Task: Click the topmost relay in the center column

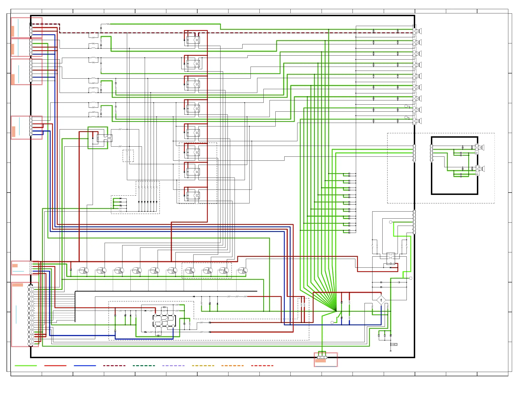Action: click(193, 40)
